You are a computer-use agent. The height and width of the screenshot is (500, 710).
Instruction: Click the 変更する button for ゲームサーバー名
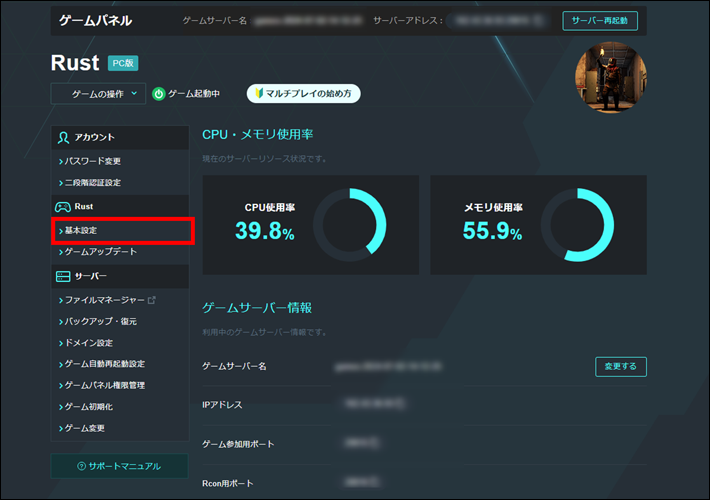pos(621,366)
